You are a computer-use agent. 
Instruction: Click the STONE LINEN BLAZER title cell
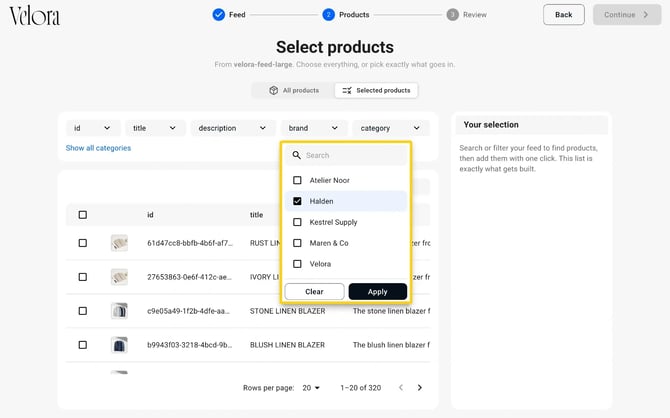288,311
